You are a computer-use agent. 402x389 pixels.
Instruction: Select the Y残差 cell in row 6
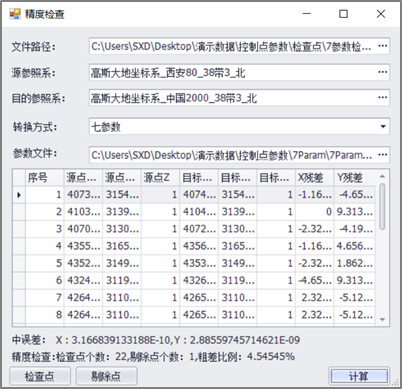pyautogui.click(x=354, y=280)
